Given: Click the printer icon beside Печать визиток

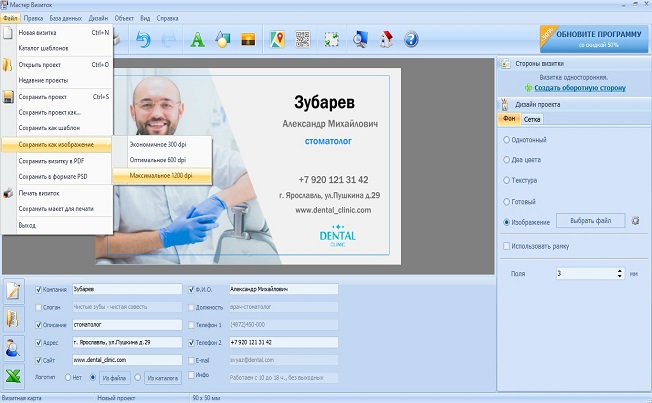Looking at the screenshot, I should tap(8, 193).
